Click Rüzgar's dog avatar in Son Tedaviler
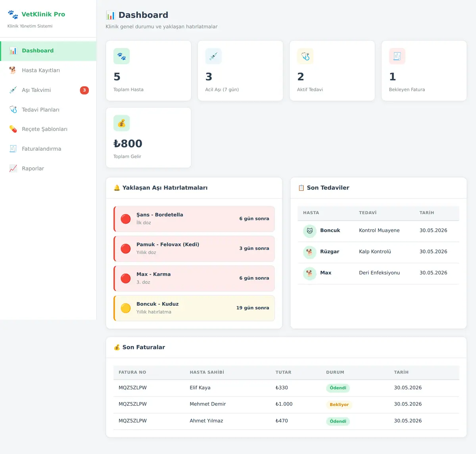The height and width of the screenshot is (454, 476). click(x=310, y=252)
